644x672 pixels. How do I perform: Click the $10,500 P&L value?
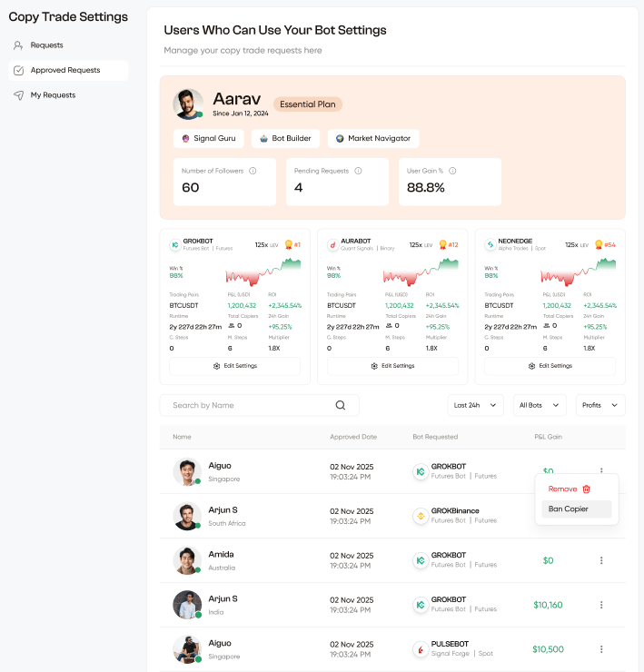[548, 649]
